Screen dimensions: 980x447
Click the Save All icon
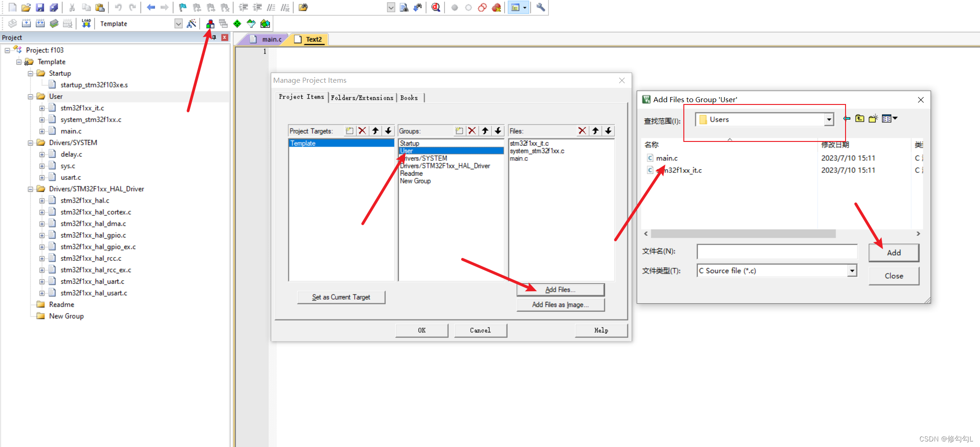[x=54, y=7]
